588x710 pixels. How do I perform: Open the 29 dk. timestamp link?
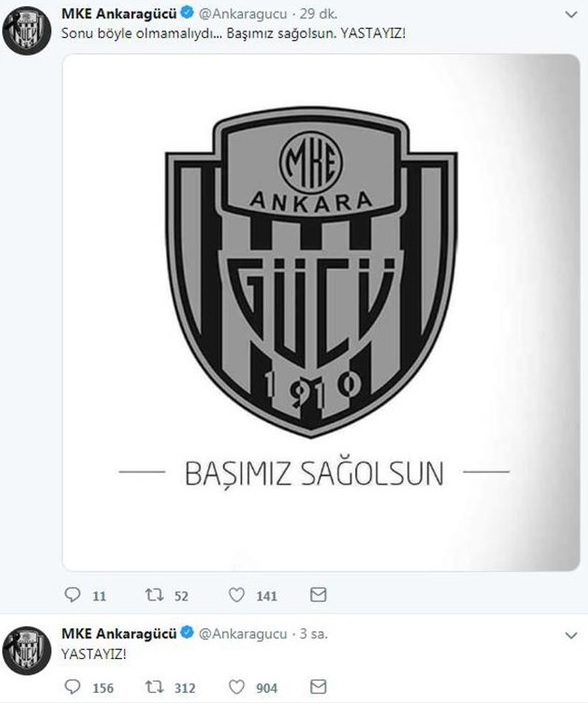coord(319,14)
